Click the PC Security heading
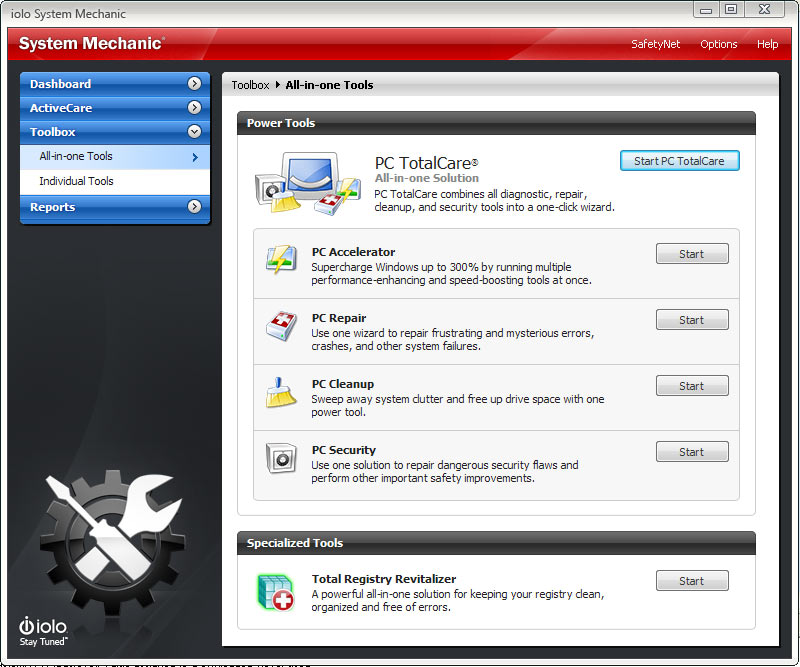 pos(343,450)
